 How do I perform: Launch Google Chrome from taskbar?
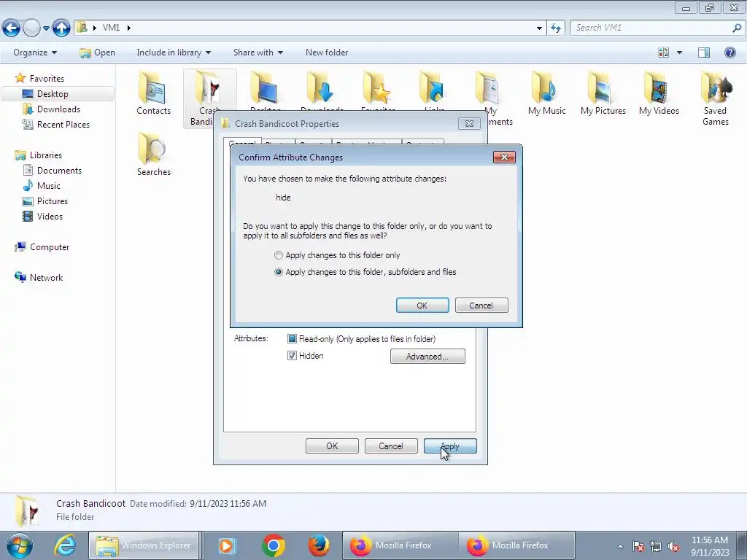pos(273,545)
